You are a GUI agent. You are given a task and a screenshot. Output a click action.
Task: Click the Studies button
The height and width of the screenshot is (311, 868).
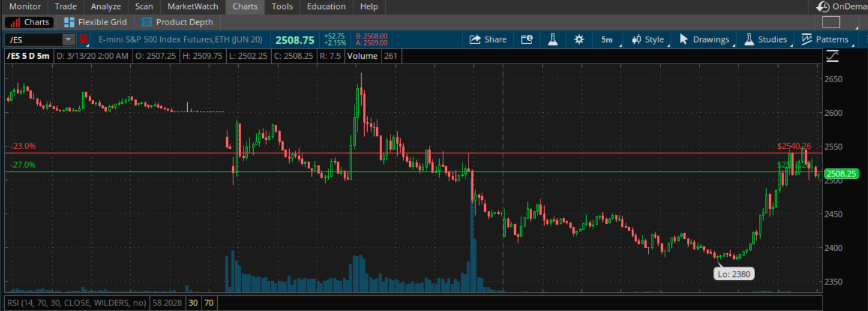click(765, 40)
